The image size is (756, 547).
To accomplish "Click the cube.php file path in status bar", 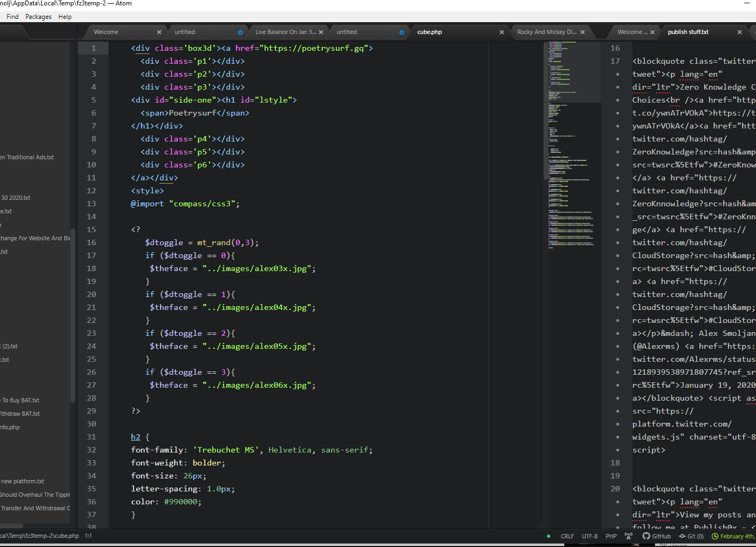I will point(39,536).
